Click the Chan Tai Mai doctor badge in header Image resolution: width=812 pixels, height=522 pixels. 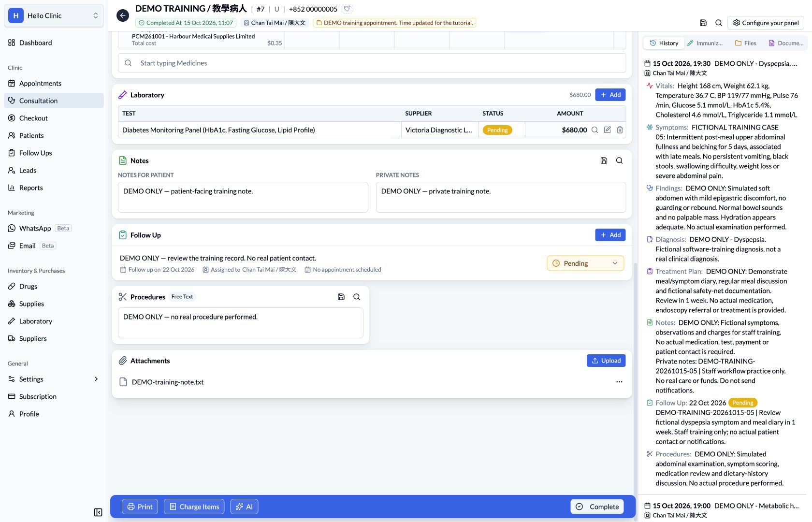pyautogui.click(x=275, y=23)
